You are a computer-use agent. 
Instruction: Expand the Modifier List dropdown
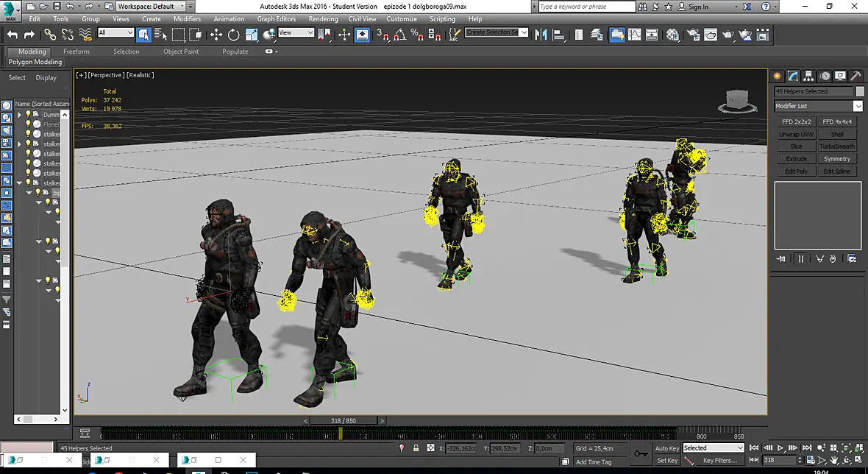tap(818, 106)
